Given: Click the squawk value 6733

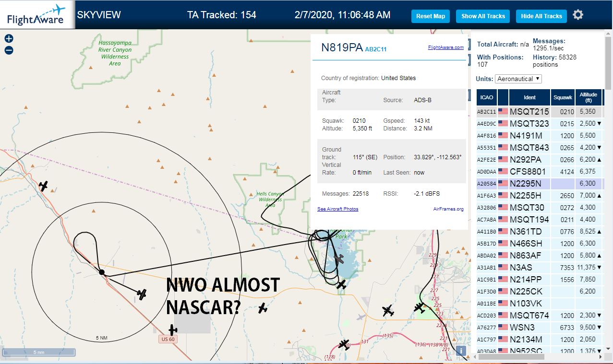Looking at the screenshot, I should point(567,327).
